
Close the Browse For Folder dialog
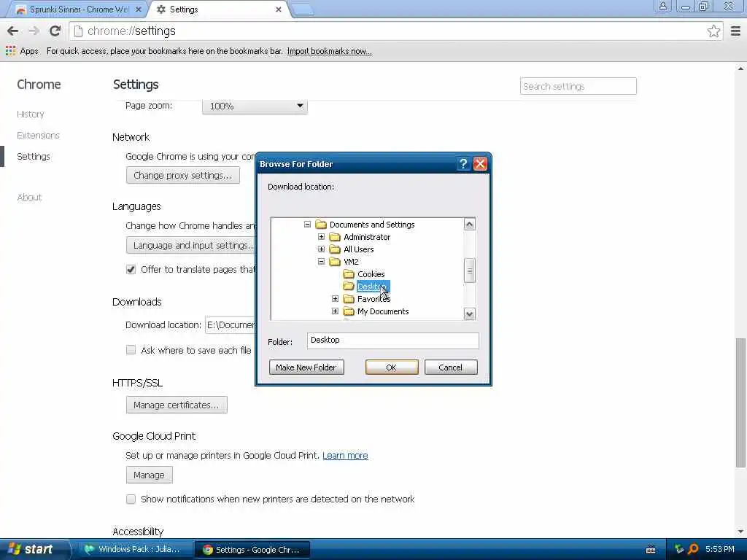click(480, 164)
